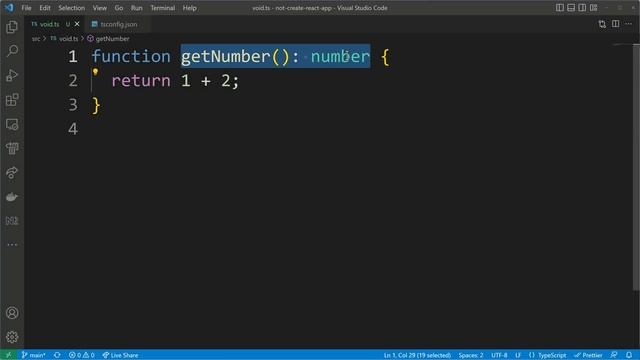
Task: Open Prettier status in status bar
Action: [x=588, y=355]
